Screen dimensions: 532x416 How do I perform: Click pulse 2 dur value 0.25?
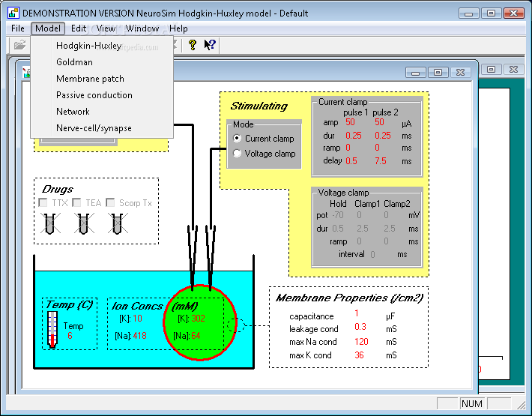[x=383, y=136]
